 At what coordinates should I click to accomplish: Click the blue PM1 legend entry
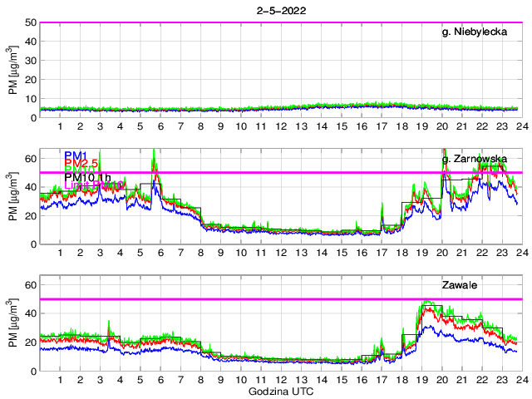[75, 155]
